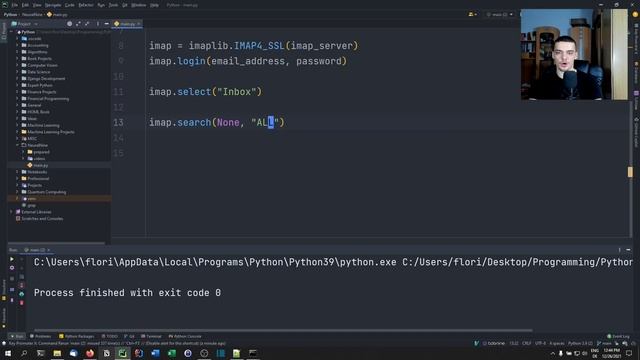Open the File menu
Image resolution: width=640 pixels, height=360 pixels.
click(x=15, y=5)
